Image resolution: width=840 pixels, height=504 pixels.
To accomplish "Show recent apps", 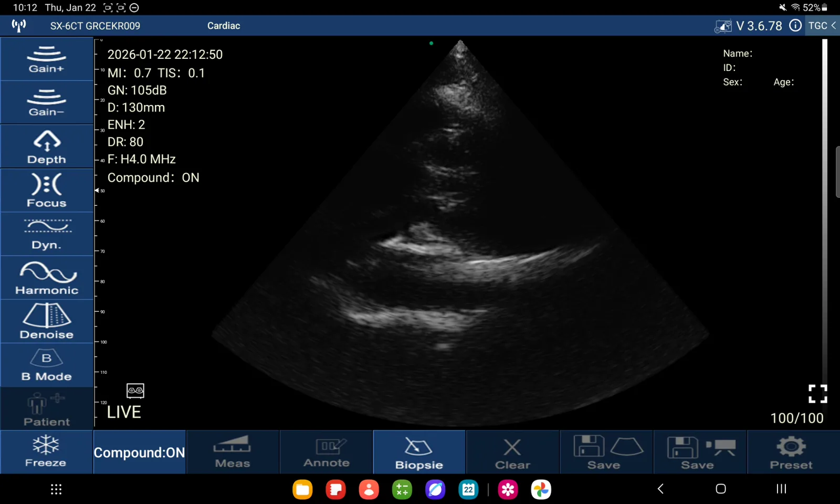I will click(781, 489).
